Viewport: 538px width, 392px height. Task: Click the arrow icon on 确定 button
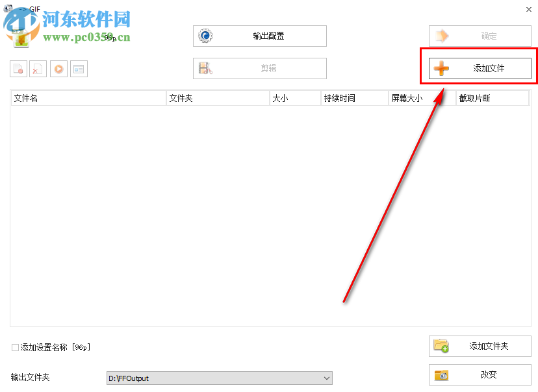tap(441, 36)
